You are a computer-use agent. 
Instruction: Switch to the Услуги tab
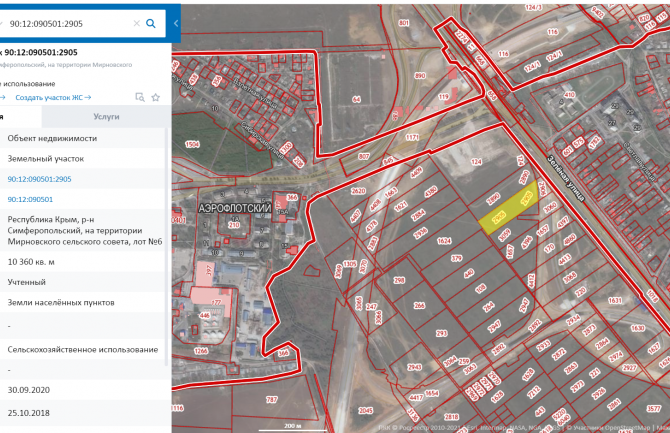click(106, 116)
